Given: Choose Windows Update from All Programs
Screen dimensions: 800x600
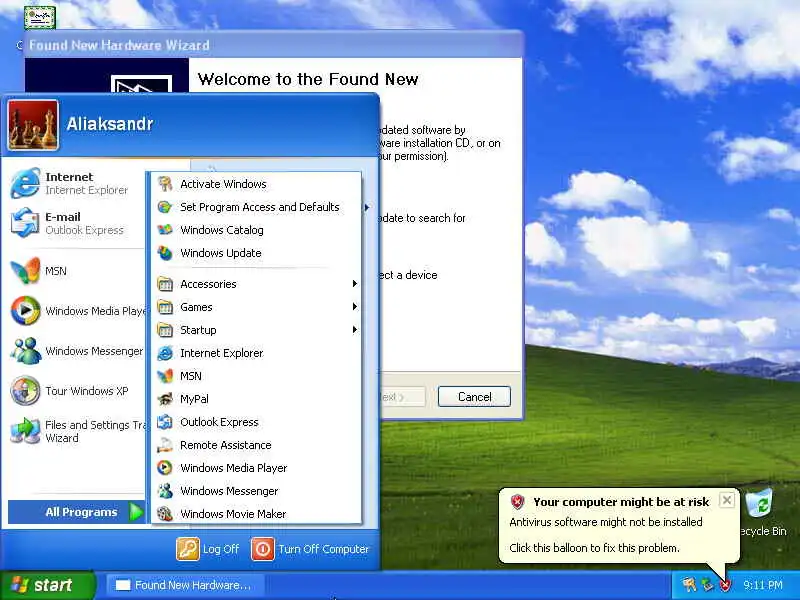Looking at the screenshot, I should click(x=256, y=253).
